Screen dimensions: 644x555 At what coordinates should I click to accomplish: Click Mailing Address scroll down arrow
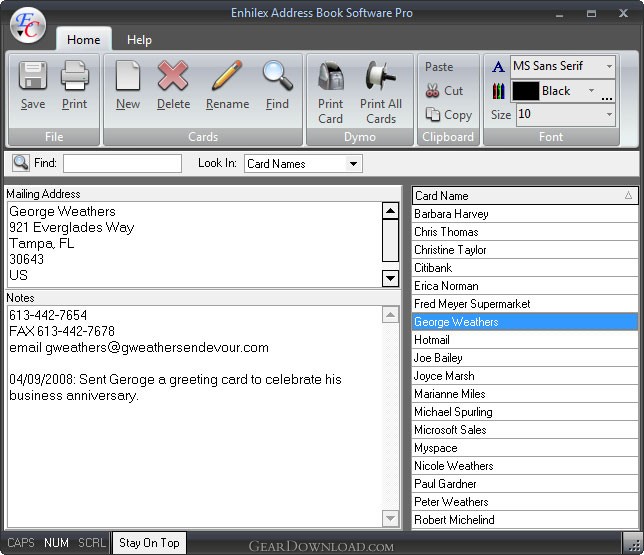coord(390,279)
